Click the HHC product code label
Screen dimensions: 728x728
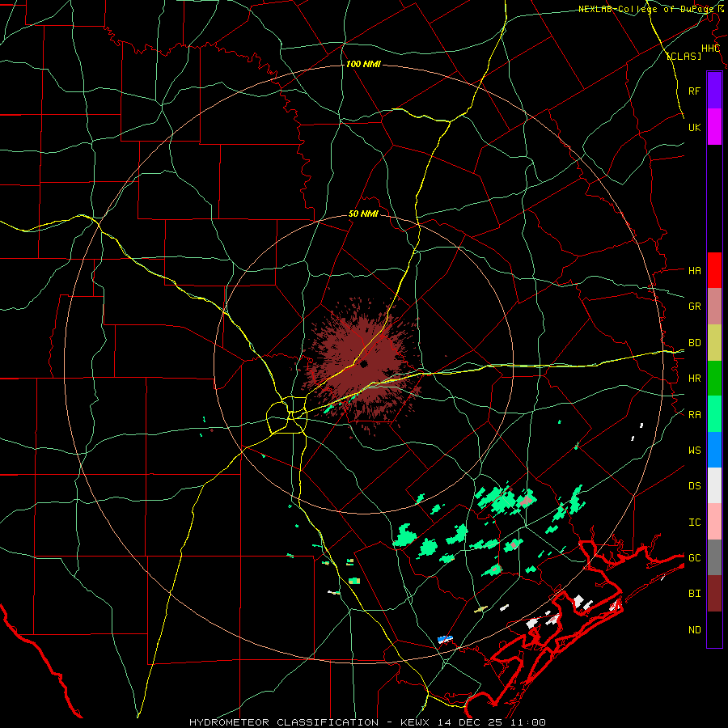click(710, 49)
